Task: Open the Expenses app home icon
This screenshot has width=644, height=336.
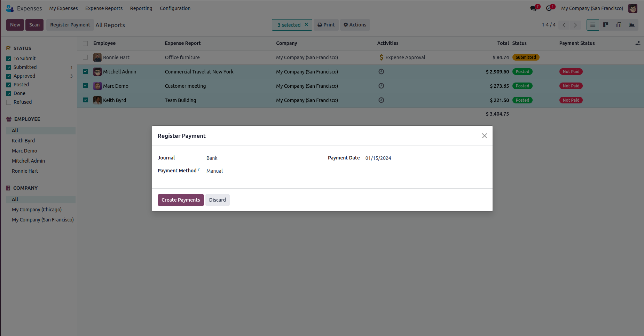Action: 10,8
